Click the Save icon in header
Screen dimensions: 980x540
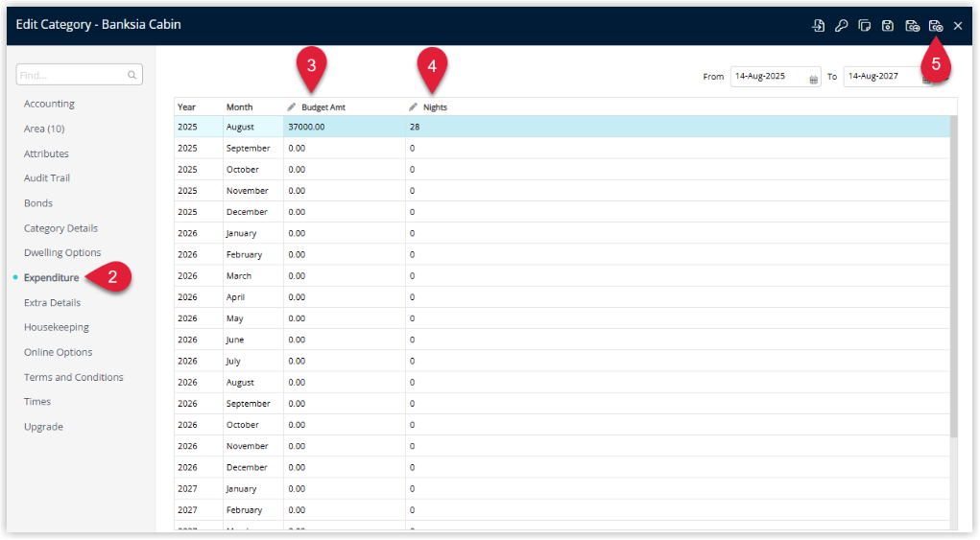(x=888, y=26)
